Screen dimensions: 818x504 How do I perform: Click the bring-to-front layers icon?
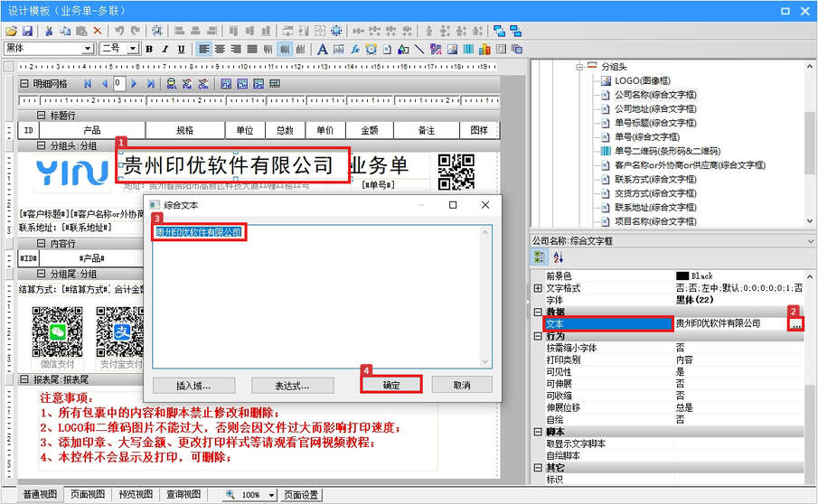pyautogui.click(x=499, y=32)
